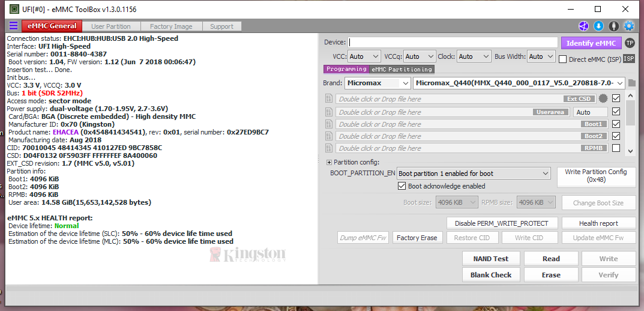
Task: Expand the Partition config section
Action: 329,162
